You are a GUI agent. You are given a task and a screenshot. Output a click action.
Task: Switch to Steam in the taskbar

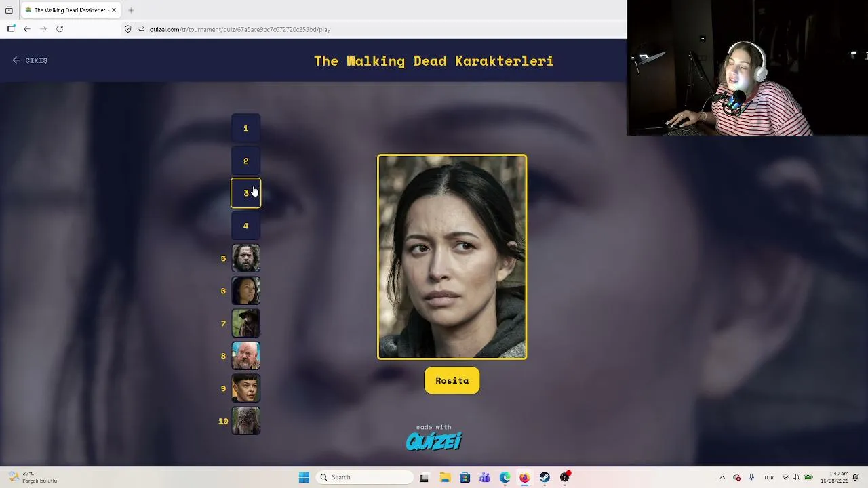[x=545, y=477]
